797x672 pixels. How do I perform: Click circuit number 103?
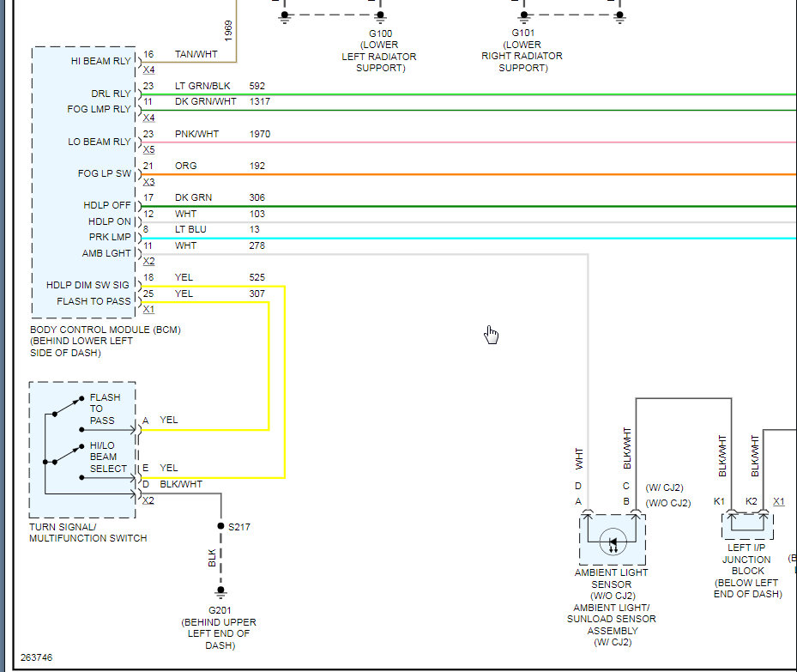click(x=257, y=214)
